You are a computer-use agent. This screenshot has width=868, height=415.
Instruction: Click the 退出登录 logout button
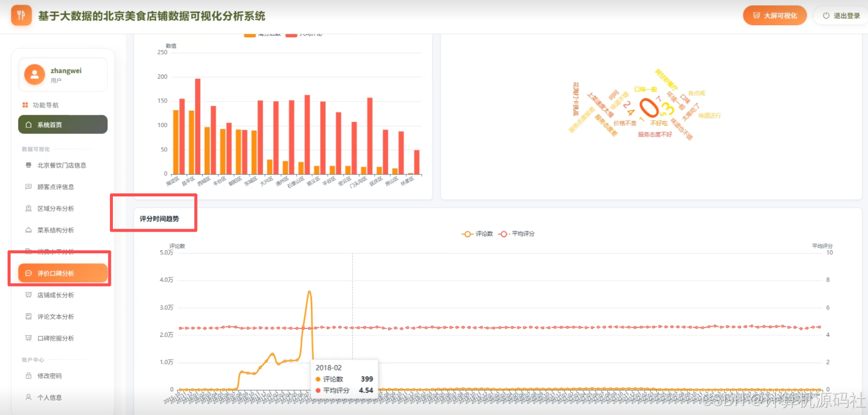tap(841, 16)
